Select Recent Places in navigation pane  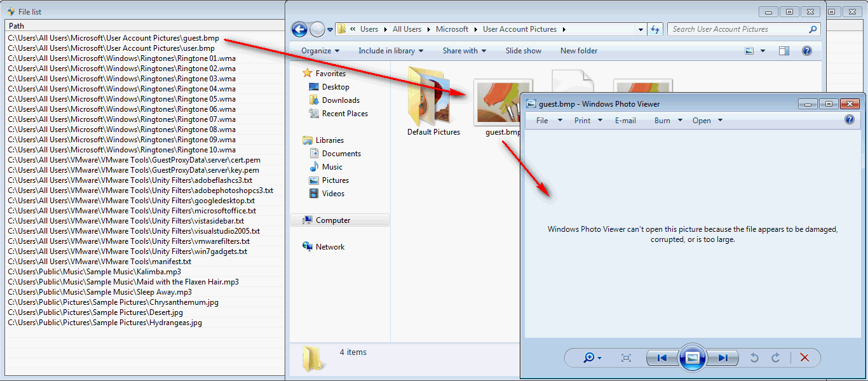coord(345,114)
